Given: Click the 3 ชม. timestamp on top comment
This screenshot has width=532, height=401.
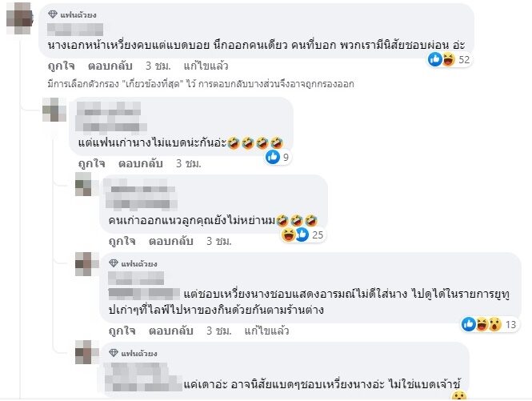Looking at the screenshot, I should tap(158, 66).
